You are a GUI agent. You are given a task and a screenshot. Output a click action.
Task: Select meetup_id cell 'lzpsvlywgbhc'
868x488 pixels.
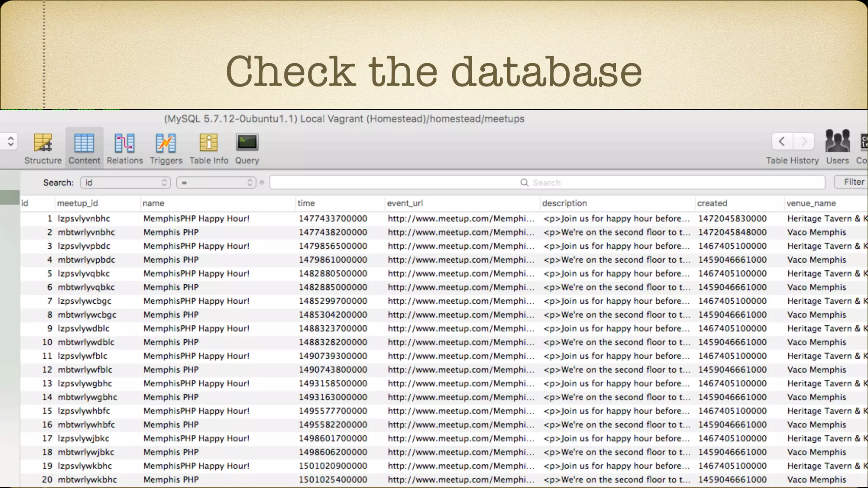point(85,383)
